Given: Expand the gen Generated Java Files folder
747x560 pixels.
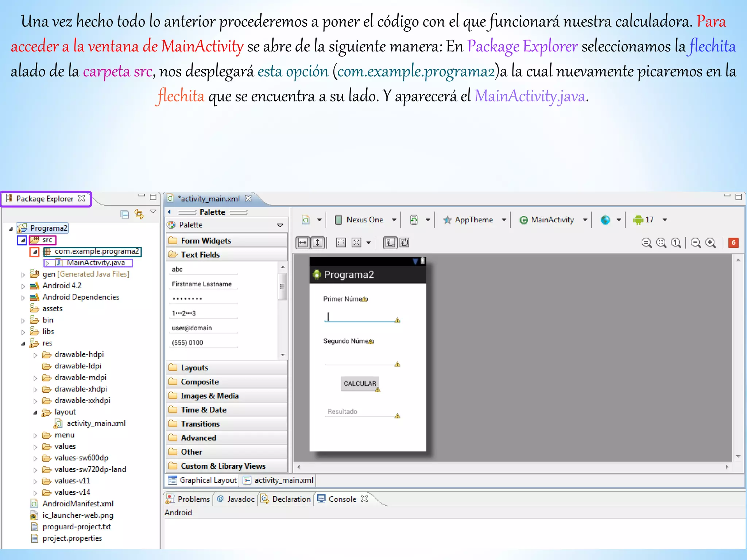Looking at the screenshot, I should [x=23, y=275].
